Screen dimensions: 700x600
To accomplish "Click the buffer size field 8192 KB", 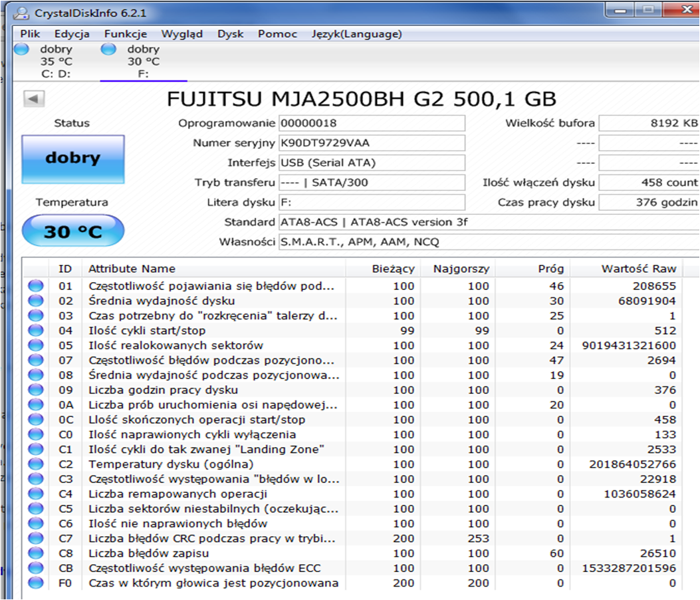I will (649, 123).
